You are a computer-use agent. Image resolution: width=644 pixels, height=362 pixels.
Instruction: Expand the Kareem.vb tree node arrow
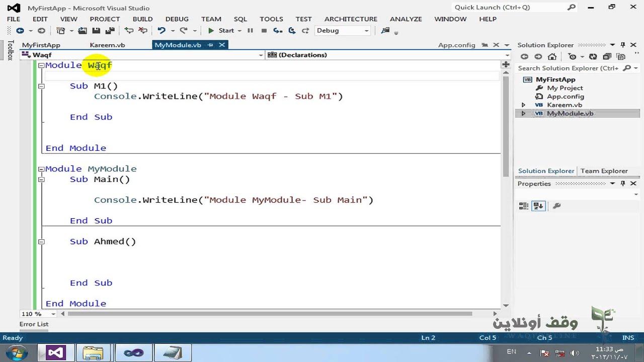tap(523, 105)
